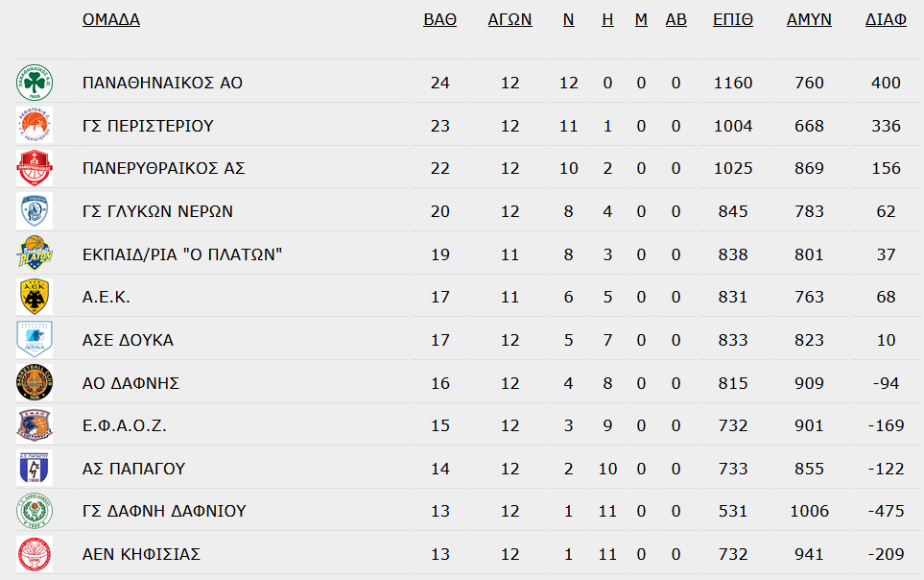Click the ΓΣ Περιστερίου team logo
This screenshot has width=924, height=580.
click(35, 125)
